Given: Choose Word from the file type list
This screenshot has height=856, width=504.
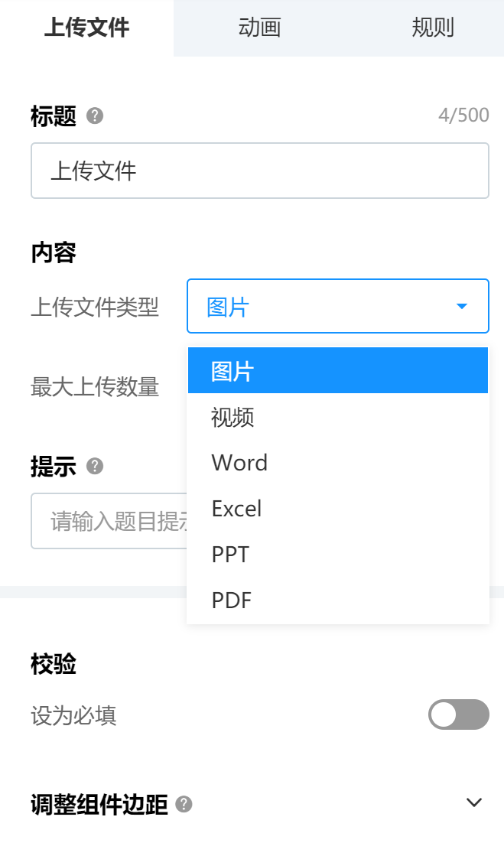Looking at the screenshot, I should [x=338, y=463].
